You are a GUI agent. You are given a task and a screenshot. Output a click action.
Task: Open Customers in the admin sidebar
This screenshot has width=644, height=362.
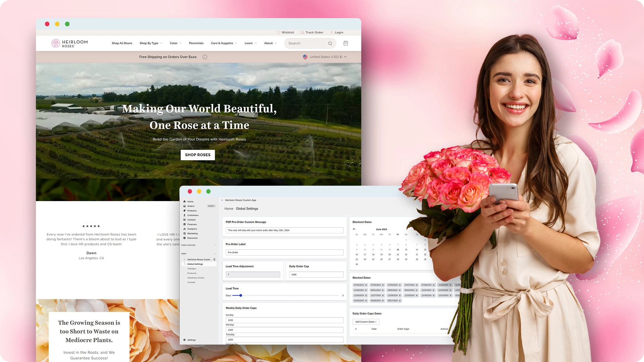tap(191, 215)
